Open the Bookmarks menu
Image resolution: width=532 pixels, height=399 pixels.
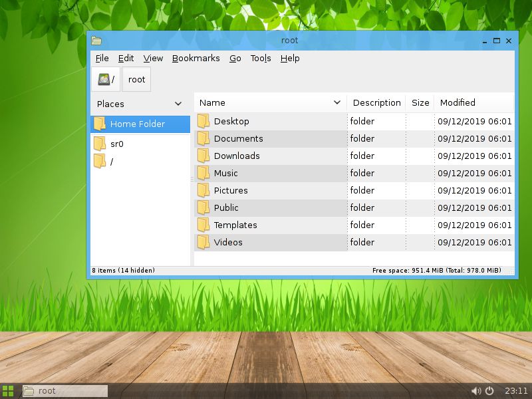pos(196,59)
